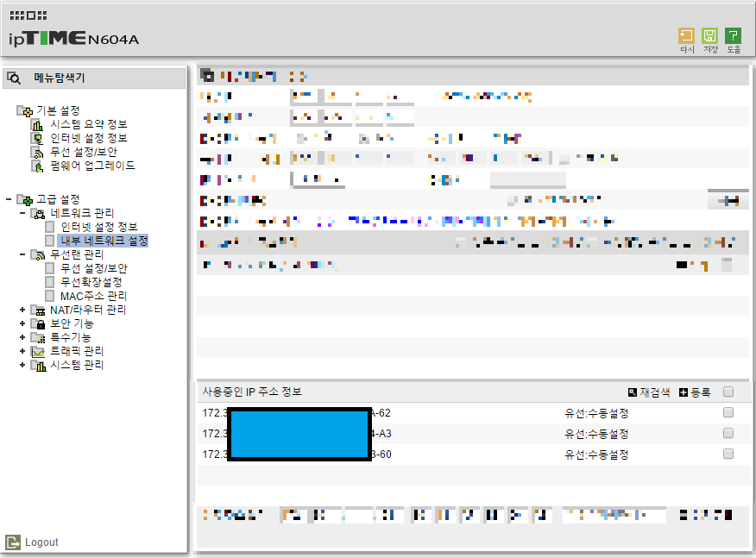Click 유선:수동설정 in the -60 row
This screenshot has width=756, height=558.
(596, 455)
